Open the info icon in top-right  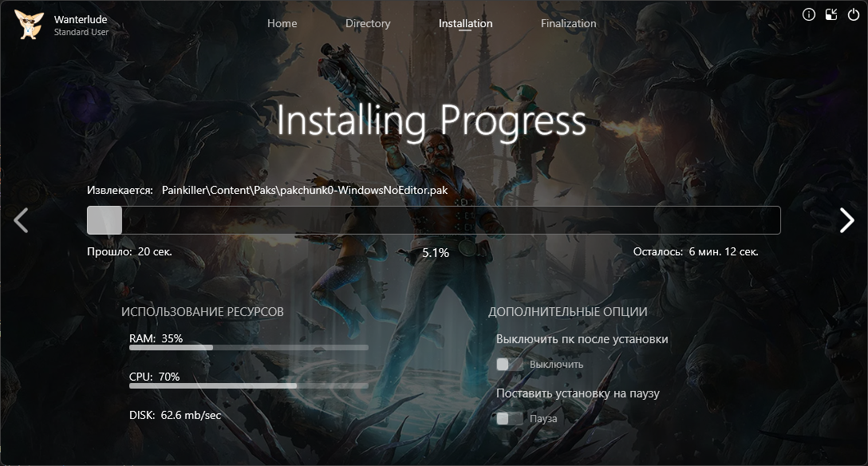click(809, 14)
